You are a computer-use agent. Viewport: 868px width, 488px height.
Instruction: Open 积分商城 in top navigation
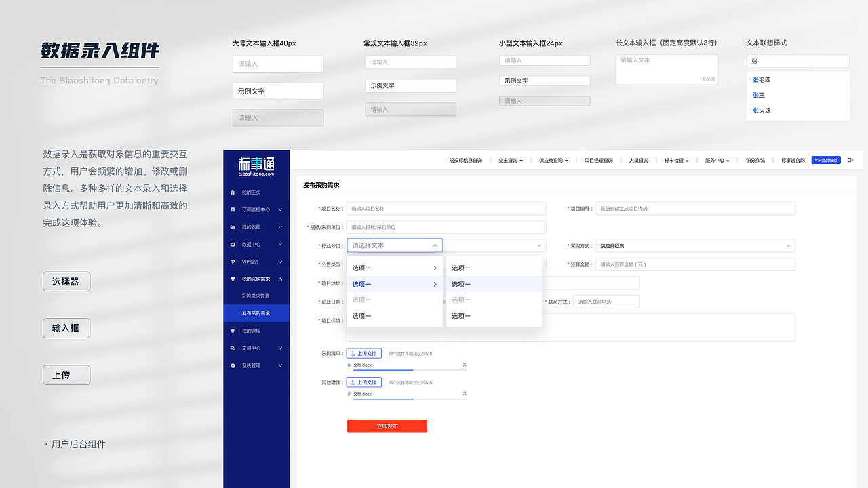coord(755,161)
